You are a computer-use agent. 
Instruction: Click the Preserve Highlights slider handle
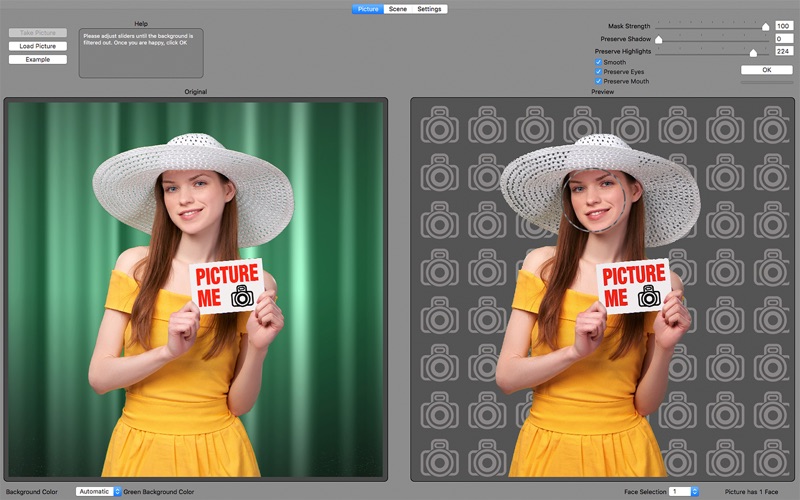[753, 51]
